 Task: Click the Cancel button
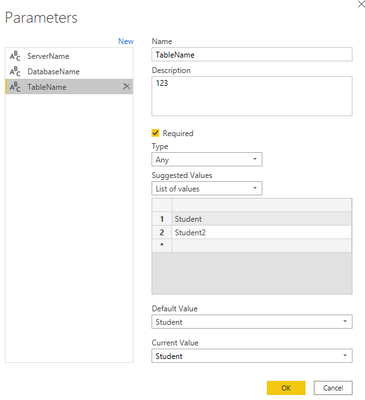333,388
